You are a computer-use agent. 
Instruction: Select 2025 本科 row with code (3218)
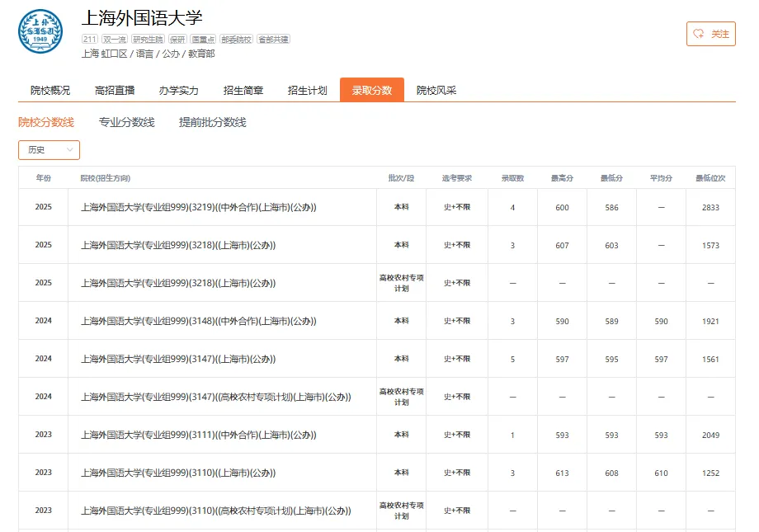pyautogui.click(x=376, y=245)
